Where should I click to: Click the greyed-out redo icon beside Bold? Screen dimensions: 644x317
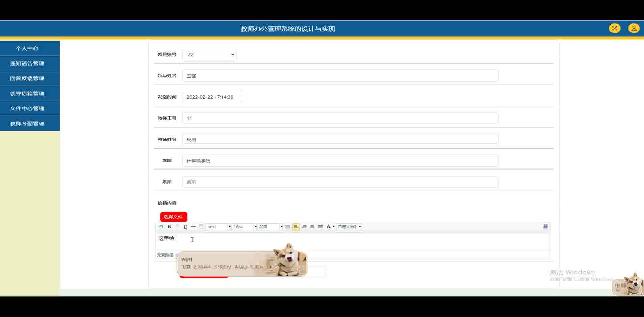point(177,227)
